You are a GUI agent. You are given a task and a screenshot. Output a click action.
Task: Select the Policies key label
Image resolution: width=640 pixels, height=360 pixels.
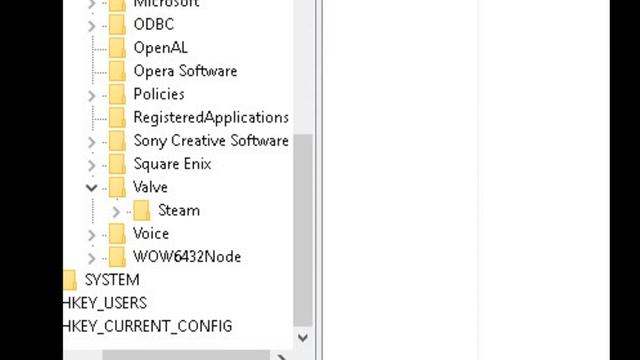[x=159, y=94]
